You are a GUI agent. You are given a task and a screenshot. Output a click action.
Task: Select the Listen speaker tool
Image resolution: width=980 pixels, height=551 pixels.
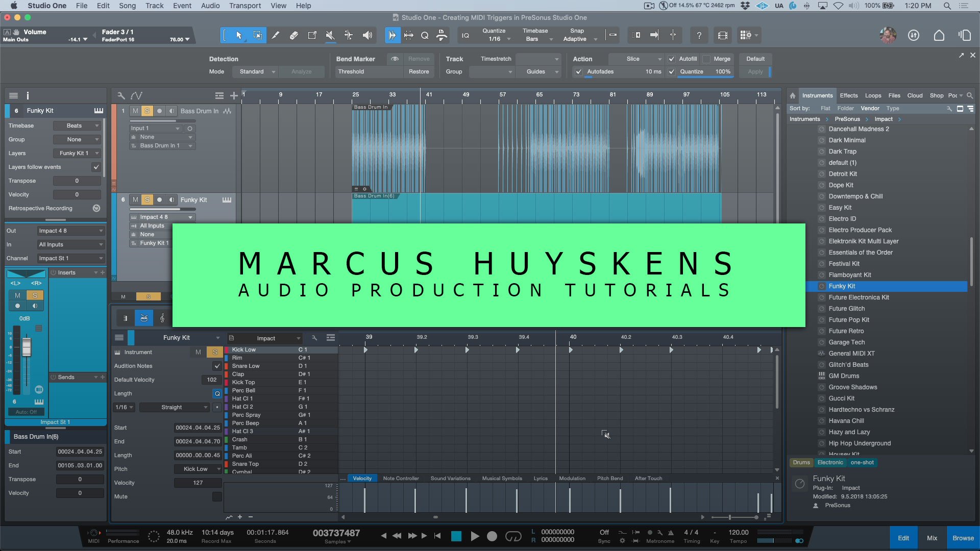367,35
